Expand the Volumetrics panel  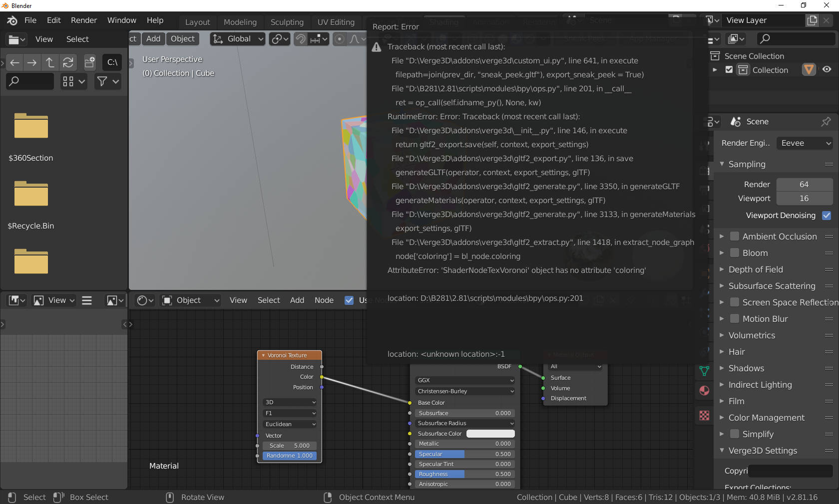click(x=752, y=335)
